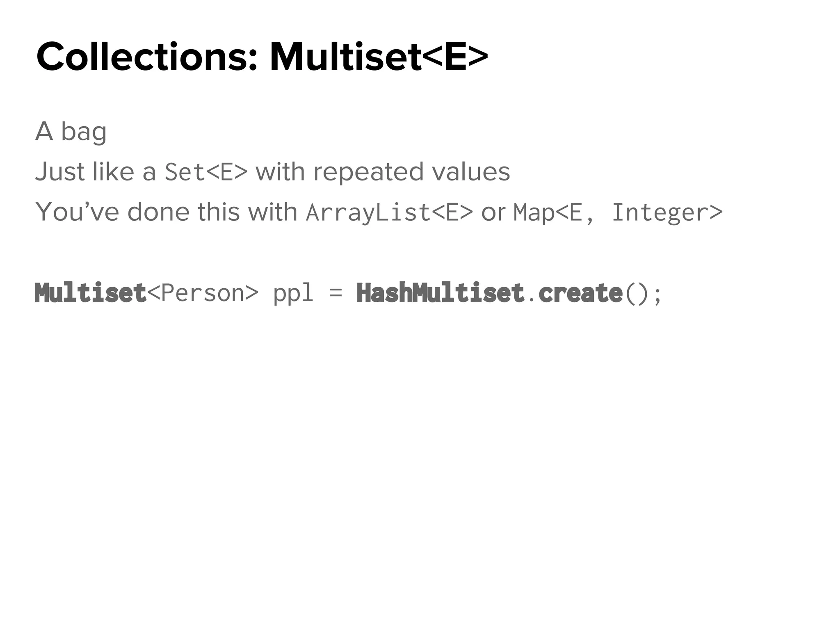Click the words "Just like"

[x=84, y=171]
